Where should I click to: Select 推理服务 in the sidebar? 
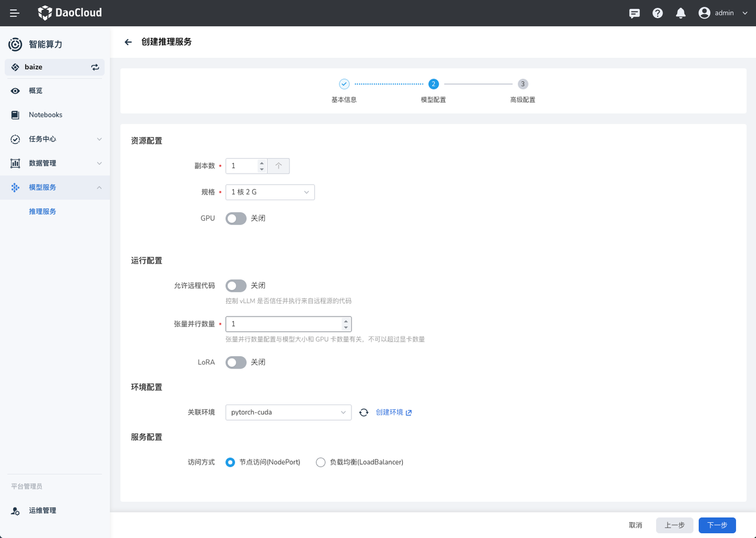click(43, 211)
